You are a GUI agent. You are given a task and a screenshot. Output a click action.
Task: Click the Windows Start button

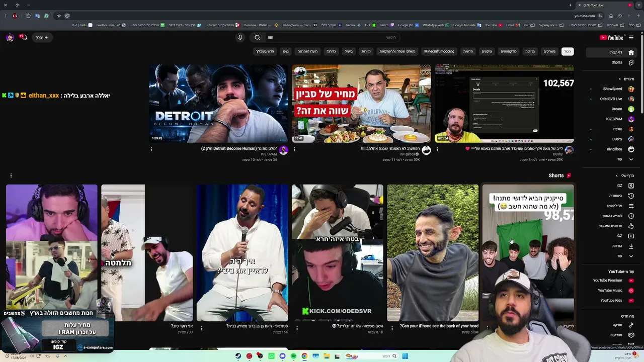pos(405,356)
